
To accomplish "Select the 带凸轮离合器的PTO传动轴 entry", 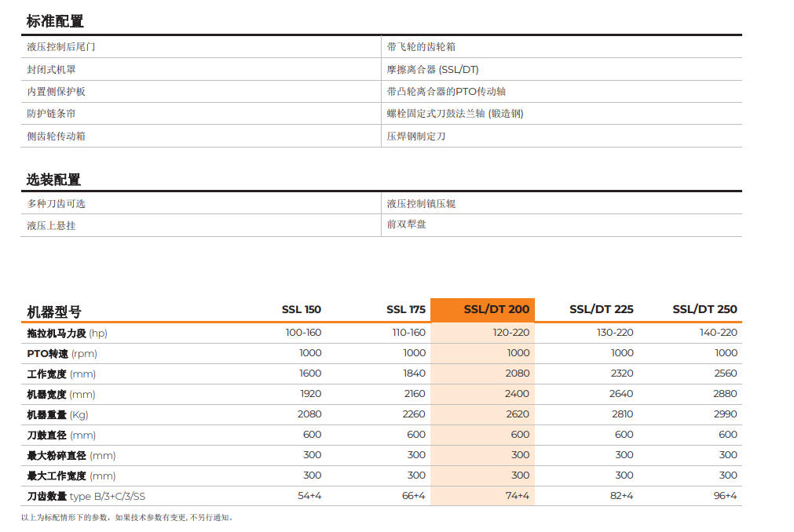I will (446, 92).
